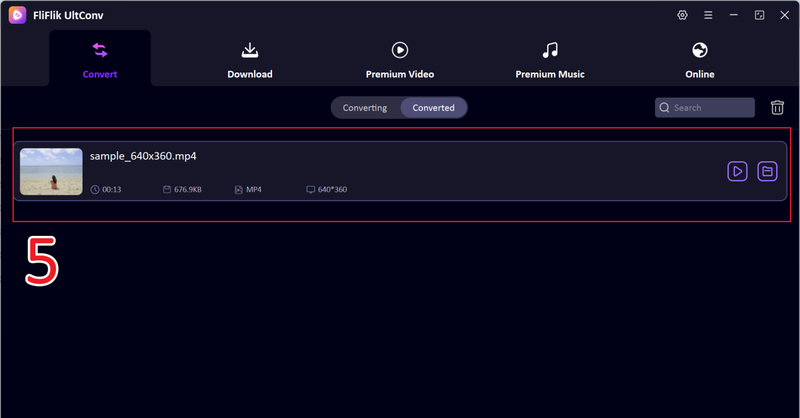
Task: Show the Converting list
Action: [x=365, y=108]
